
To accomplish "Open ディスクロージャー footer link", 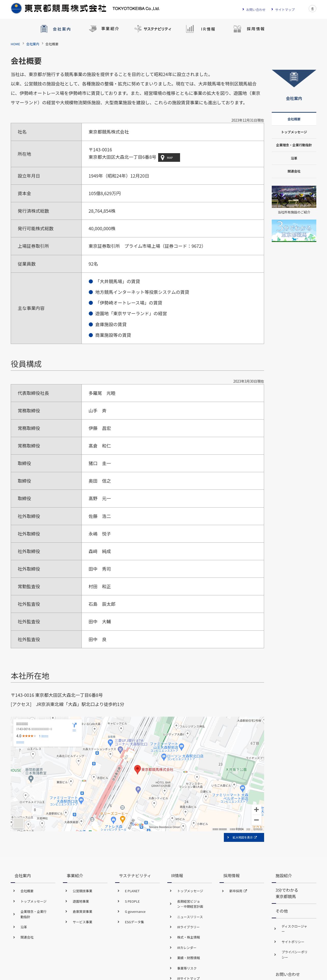I will point(294,929).
